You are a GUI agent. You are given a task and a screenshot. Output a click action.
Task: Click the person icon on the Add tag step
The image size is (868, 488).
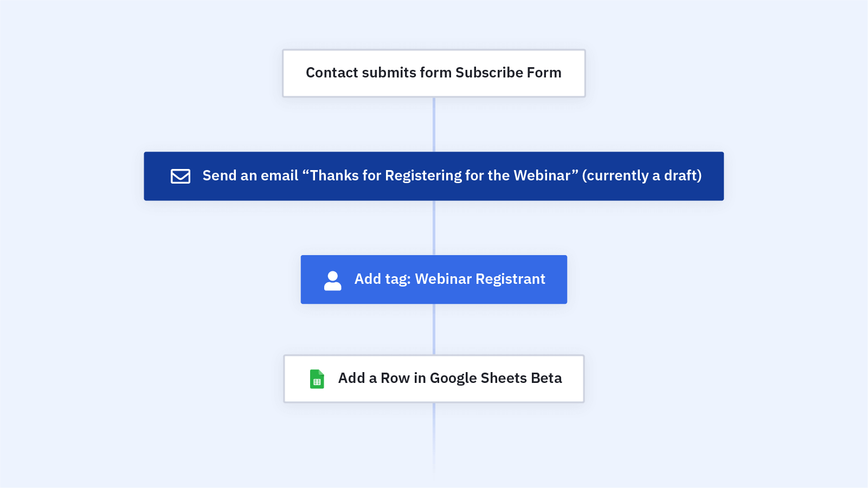click(333, 281)
